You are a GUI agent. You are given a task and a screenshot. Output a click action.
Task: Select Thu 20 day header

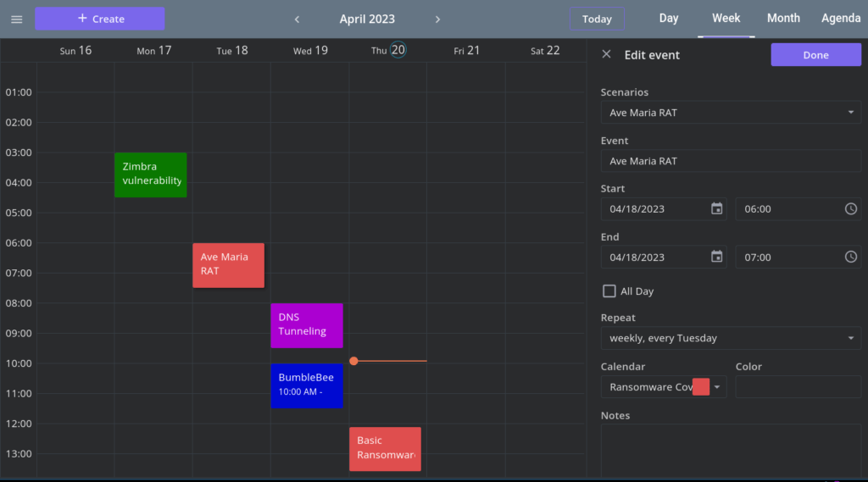(x=388, y=50)
